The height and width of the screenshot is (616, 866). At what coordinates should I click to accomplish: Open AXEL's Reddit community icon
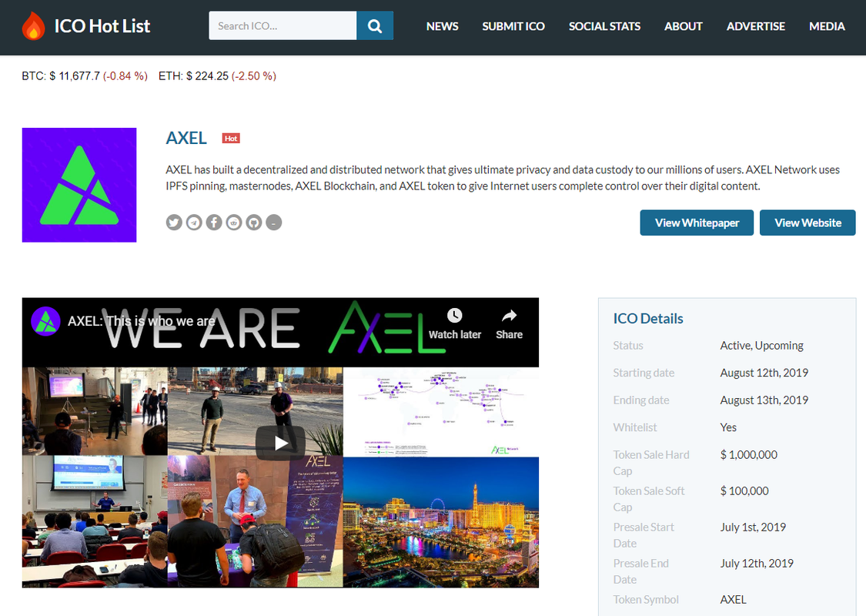pyautogui.click(x=233, y=222)
